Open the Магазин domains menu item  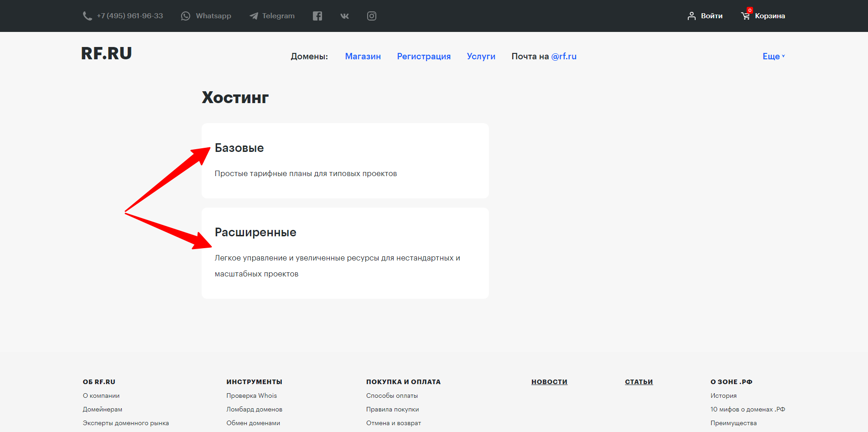[363, 56]
